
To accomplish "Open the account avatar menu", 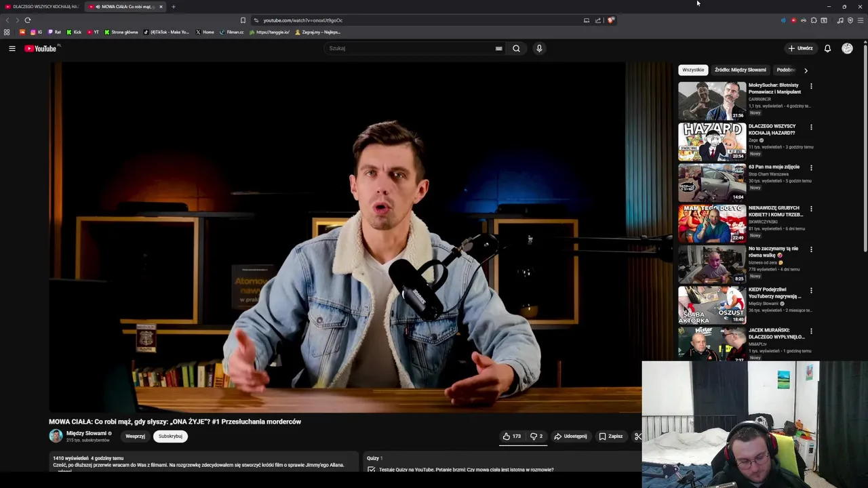I will (x=847, y=48).
